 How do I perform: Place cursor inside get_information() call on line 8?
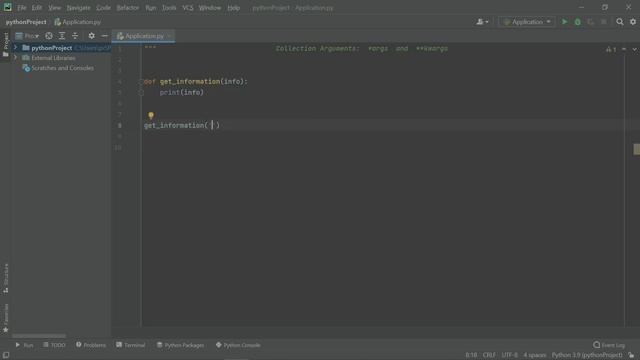click(x=212, y=125)
